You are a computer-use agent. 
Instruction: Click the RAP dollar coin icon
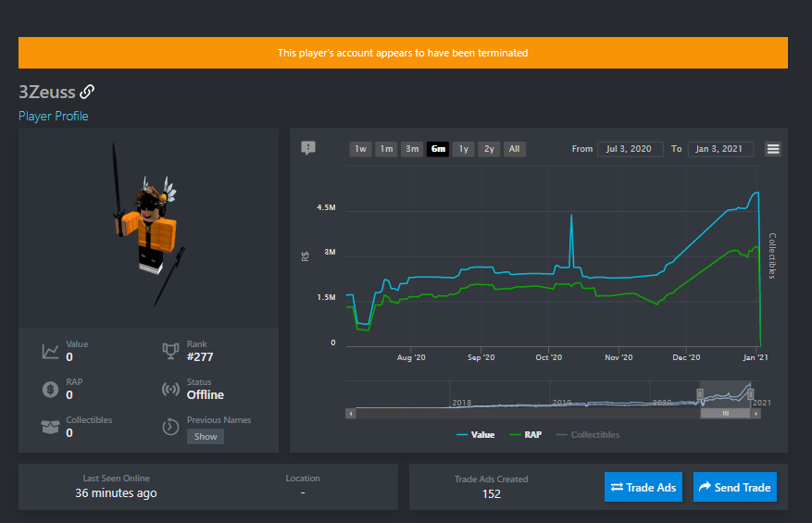point(50,389)
